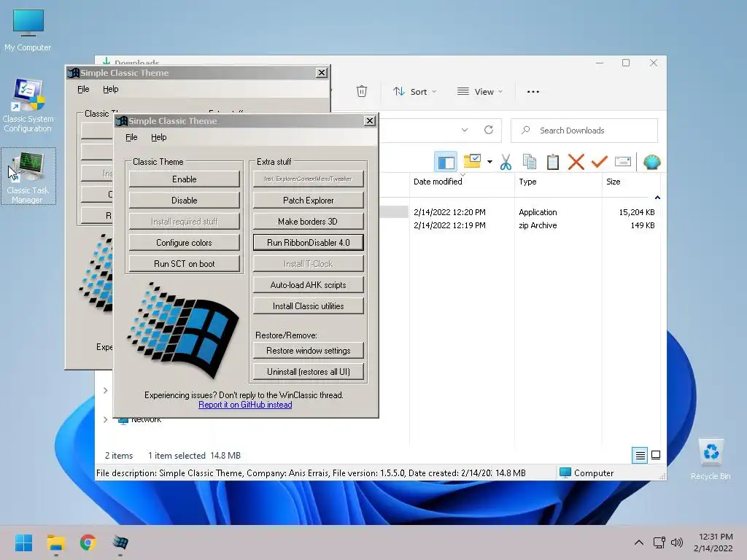The width and height of the screenshot is (747, 560).
Task: Click Configure colors button
Action: click(184, 242)
